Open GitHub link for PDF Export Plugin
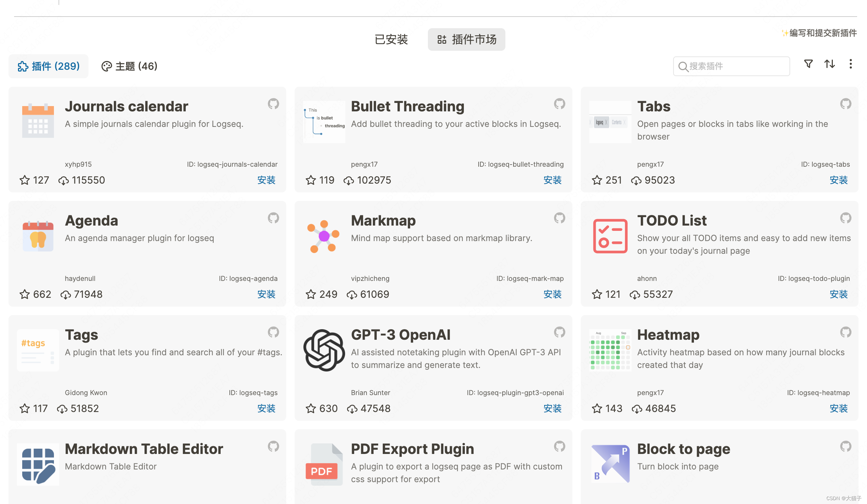The height and width of the screenshot is (504, 867). 559,446
